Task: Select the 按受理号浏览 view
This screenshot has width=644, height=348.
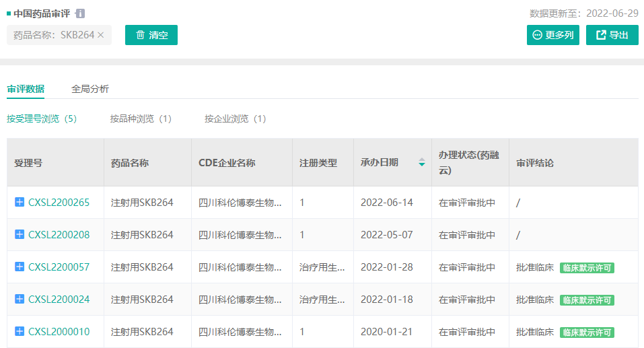Action: (42, 119)
